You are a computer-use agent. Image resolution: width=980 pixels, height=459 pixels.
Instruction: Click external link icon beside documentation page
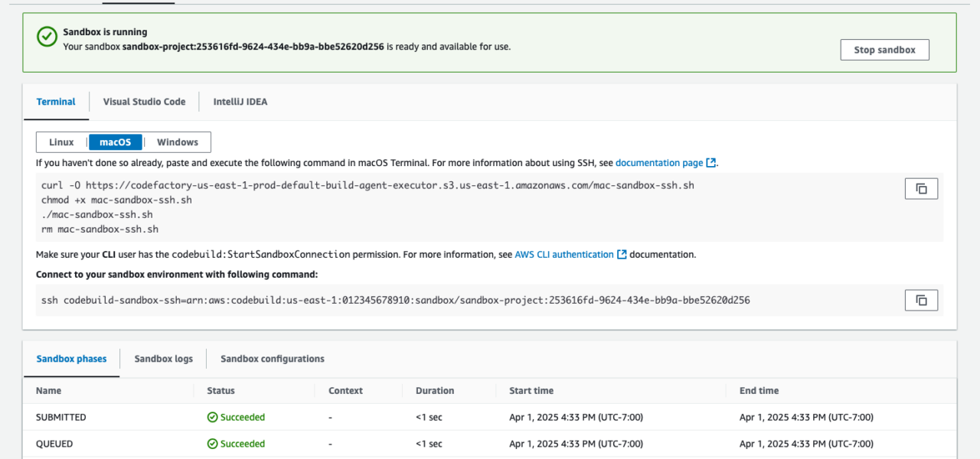click(711, 163)
